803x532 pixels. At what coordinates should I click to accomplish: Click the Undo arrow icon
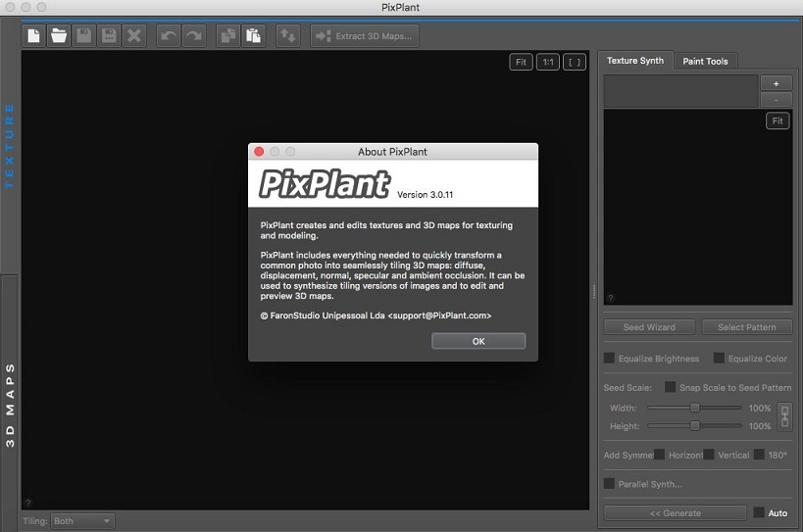coord(169,36)
